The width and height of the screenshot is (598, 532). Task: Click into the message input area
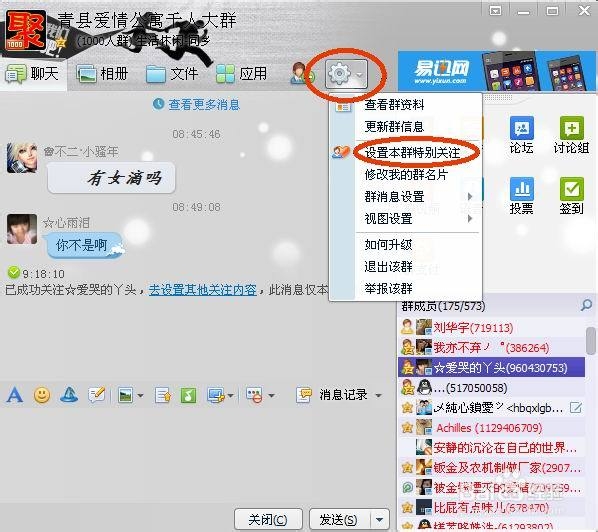(x=198, y=454)
